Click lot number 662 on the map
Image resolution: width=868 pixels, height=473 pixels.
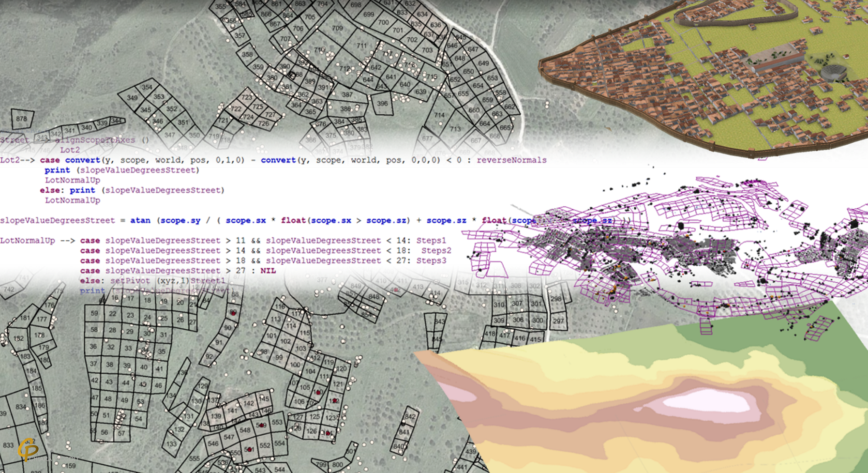[509, 107]
